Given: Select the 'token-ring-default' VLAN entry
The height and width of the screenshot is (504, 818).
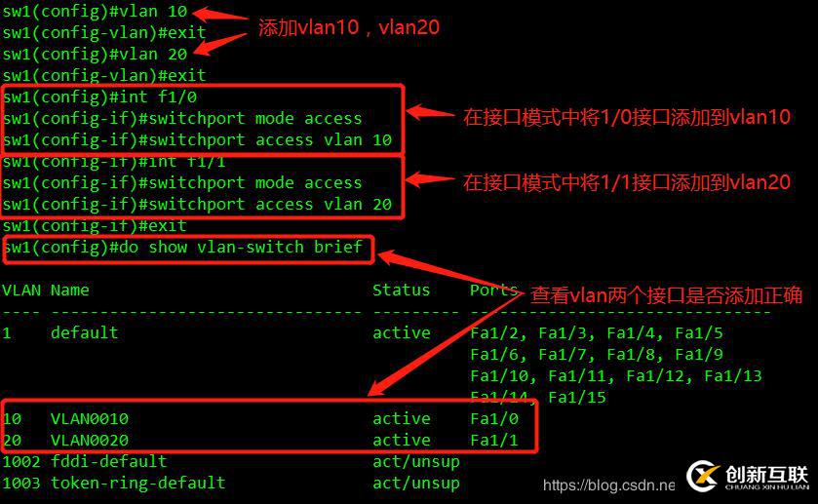Looking at the screenshot, I should tap(138, 483).
